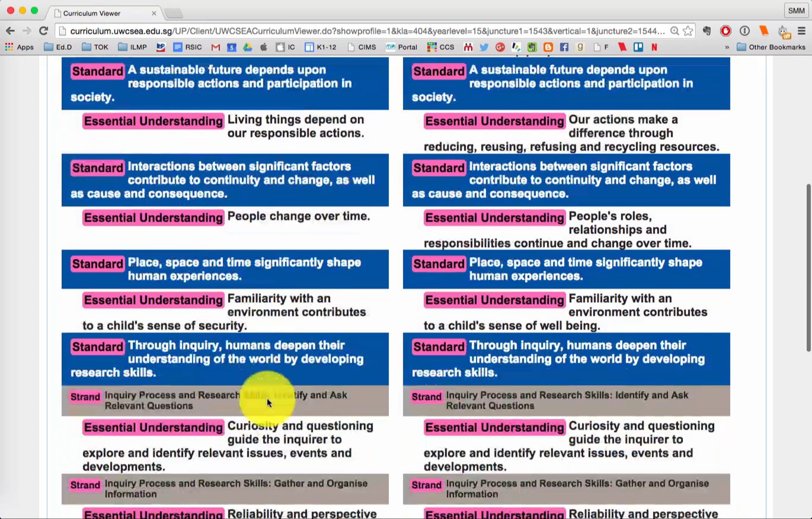Click the Evernote extension icon
The width and height of the screenshot is (812, 519).
[x=707, y=31]
